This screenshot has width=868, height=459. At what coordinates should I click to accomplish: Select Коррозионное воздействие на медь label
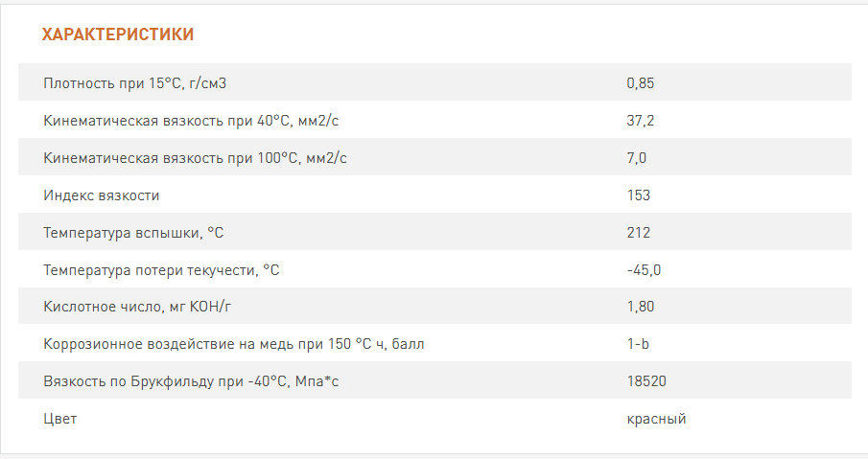pyautogui.click(x=234, y=344)
